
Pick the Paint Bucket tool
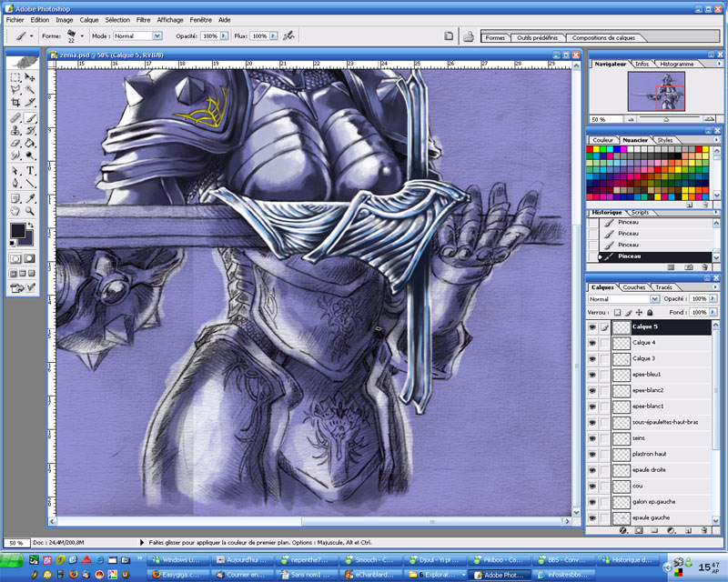pyautogui.click(x=30, y=144)
